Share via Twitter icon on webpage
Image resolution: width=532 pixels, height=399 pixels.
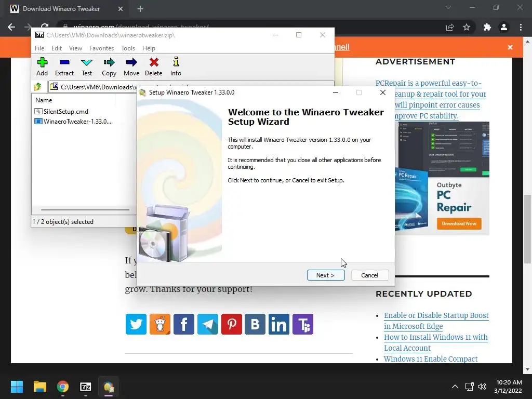click(x=136, y=324)
